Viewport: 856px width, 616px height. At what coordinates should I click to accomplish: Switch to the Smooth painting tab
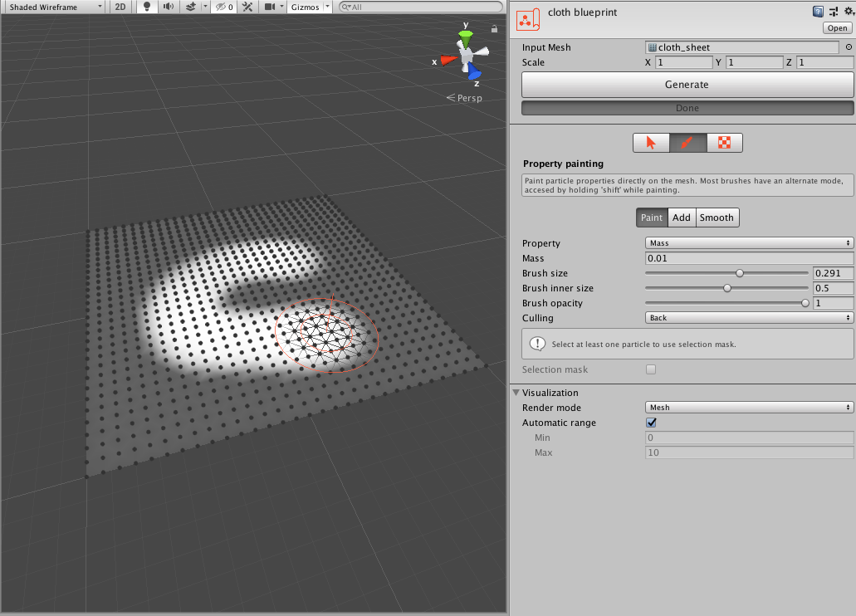[x=717, y=217]
